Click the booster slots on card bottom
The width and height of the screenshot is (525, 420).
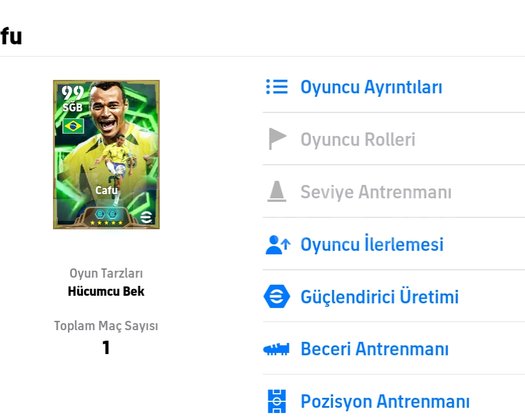(x=106, y=214)
